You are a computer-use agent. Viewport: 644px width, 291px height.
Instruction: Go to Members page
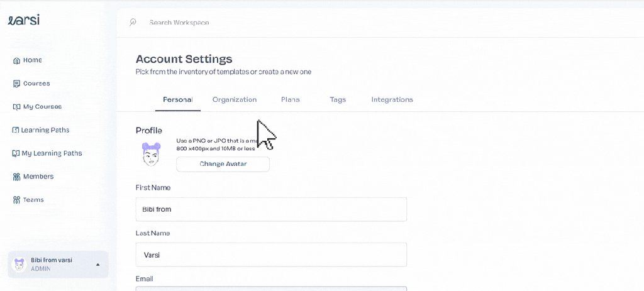tap(38, 177)
